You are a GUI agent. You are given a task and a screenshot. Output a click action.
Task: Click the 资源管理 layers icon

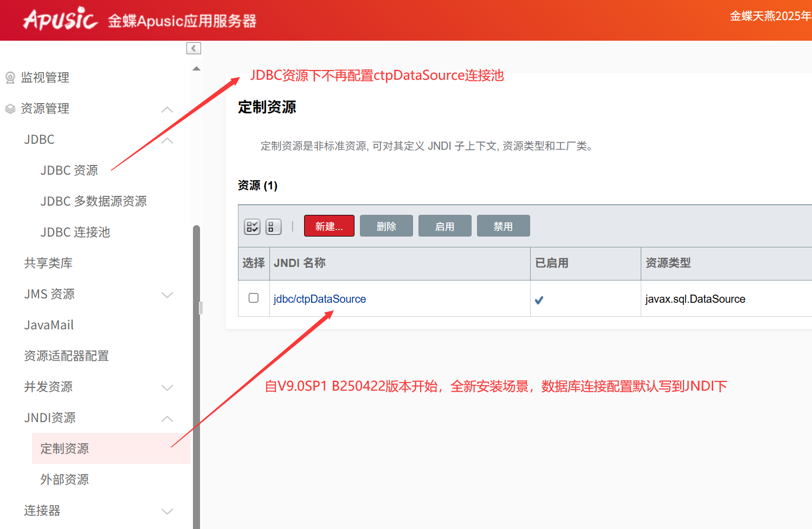point(10,109)
